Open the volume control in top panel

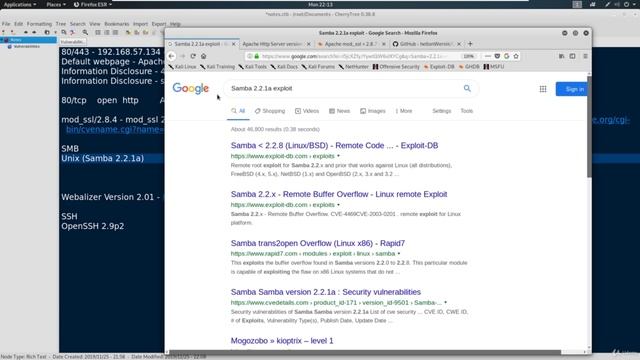(617, 4)
